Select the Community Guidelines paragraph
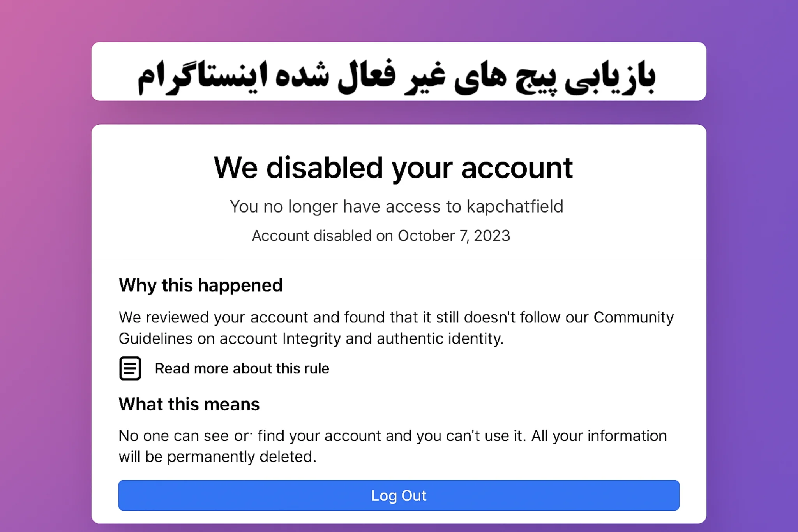This screenshot has width=798, height=532. coord(396,327)
